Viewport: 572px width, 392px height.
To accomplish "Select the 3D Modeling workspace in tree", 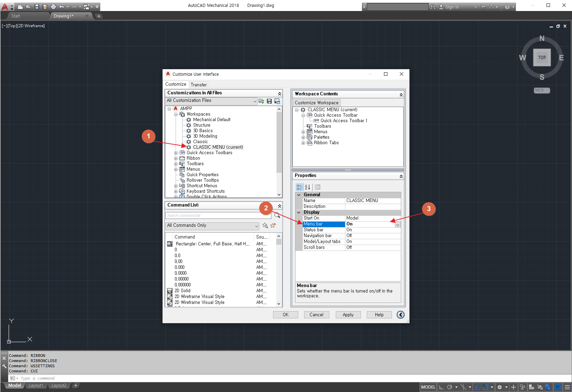I will pos(205,136).
